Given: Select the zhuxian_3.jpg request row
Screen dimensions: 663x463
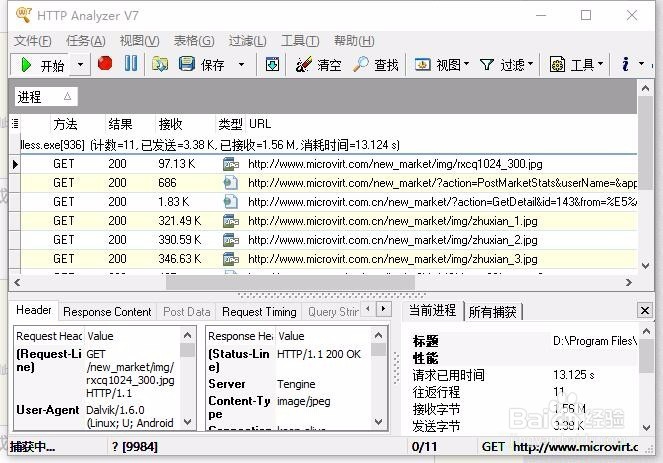Looking at the screenshot, I should coord(329,259).
